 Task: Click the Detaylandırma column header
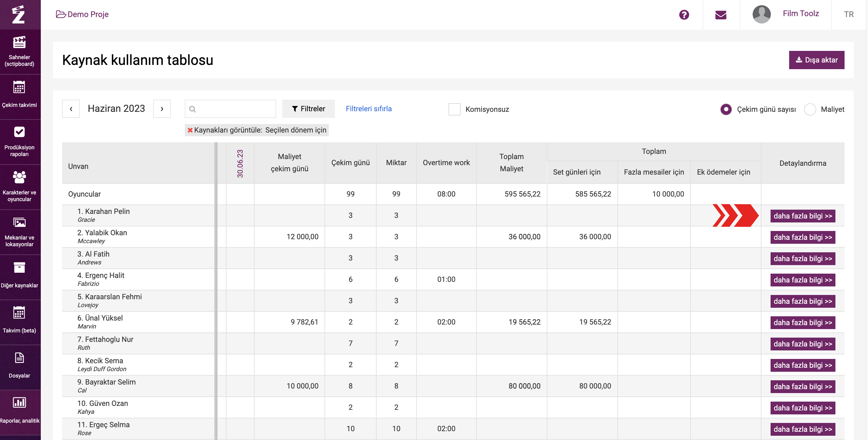pyautogui.click(x=803, y=163)
